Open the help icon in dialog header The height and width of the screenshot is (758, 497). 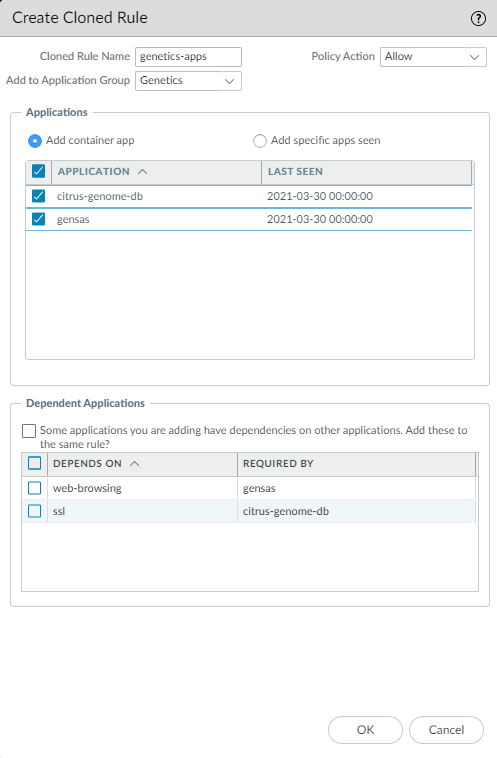coord(478,18)
